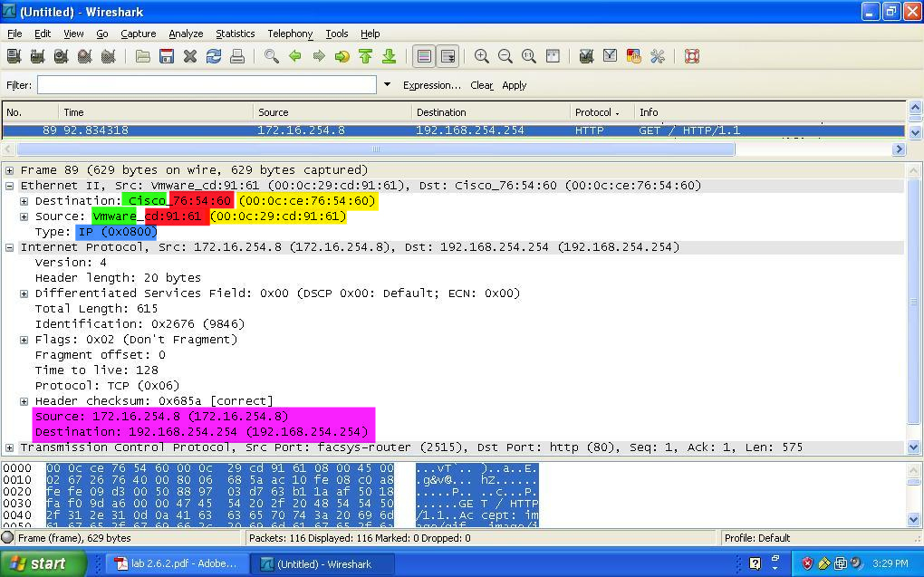
Task: Print packets with printer icon
Action: click(x=237, y=56)
